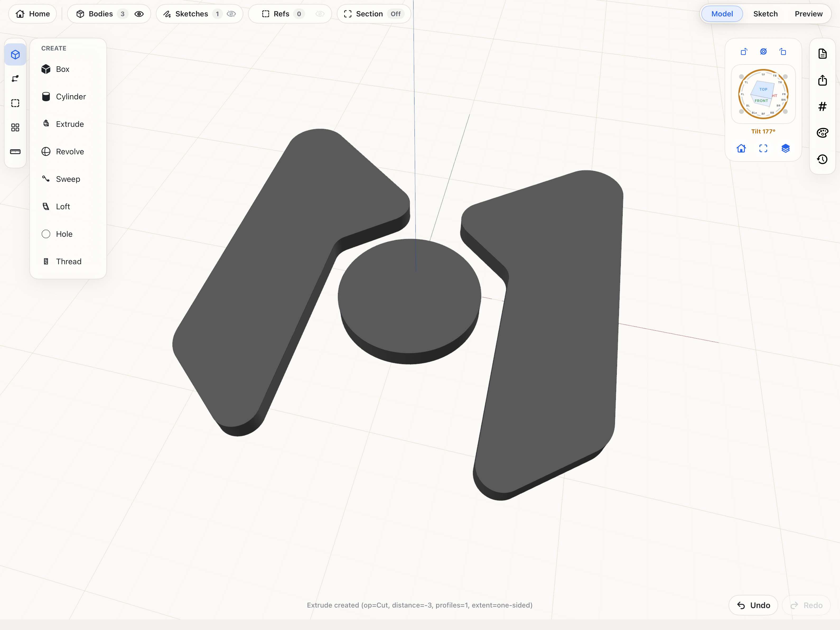The height and width of the screenshot is (630, 840).
Task: Select BL orientation on view ring
Action: tap(748, 106)
